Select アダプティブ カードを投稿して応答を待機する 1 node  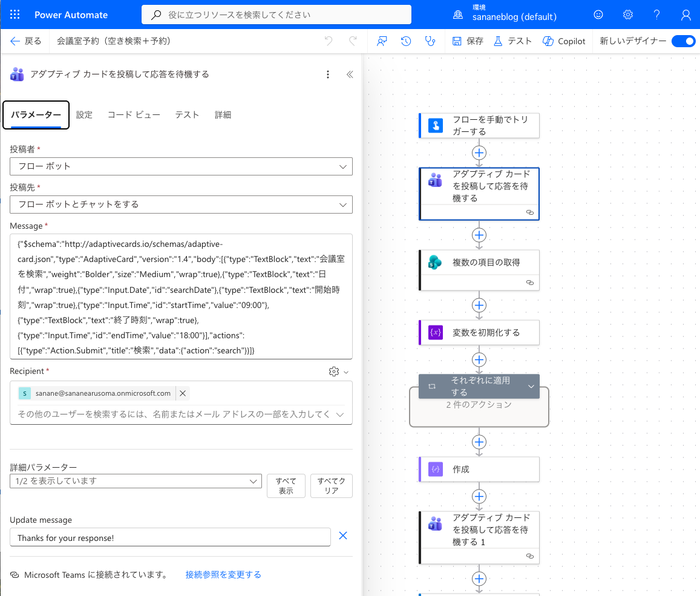point(479,537)
